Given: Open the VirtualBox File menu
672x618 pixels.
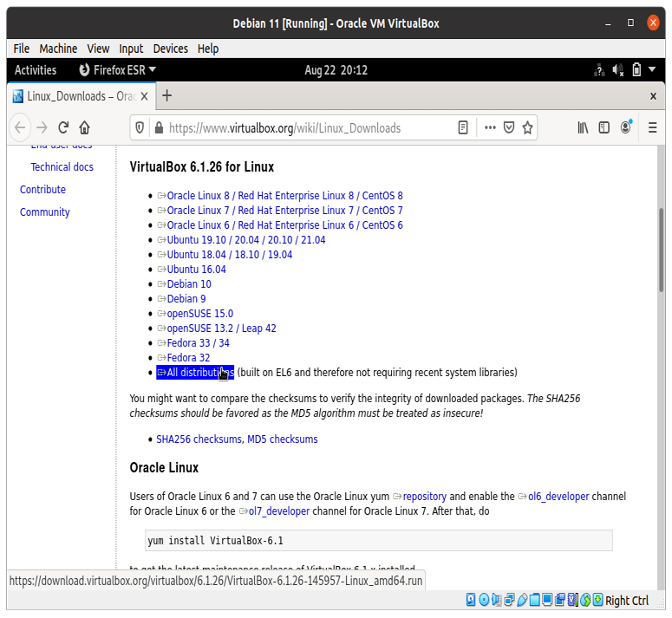Looking at the screenshot, I should click(x=22, y=49).
